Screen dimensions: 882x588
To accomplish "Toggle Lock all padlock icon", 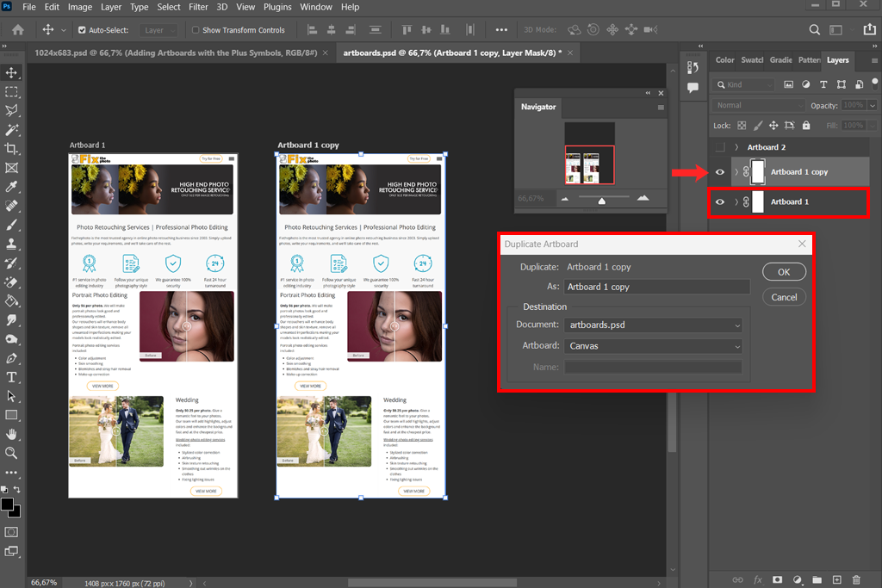I will pyautogui.click(x=806, y=126).
